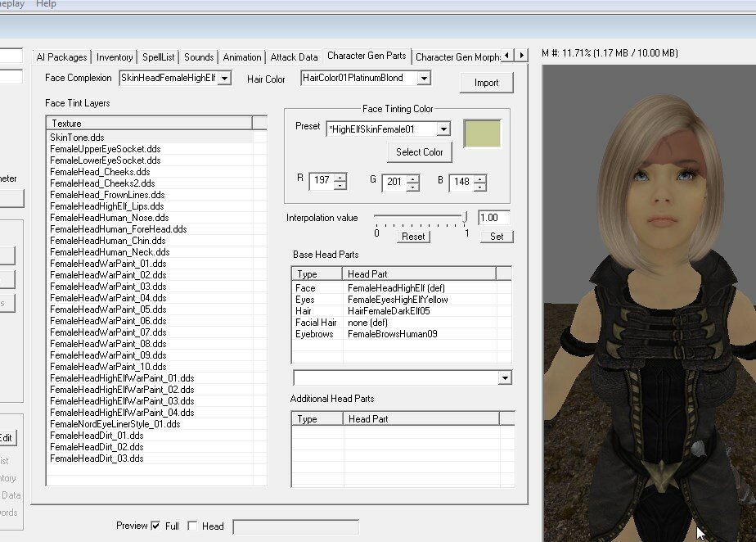This screenshot has height=542, width=756.
Task: Open the face tinting Preset dropdown
Action: pyautogui.click(x=443, y=129)
